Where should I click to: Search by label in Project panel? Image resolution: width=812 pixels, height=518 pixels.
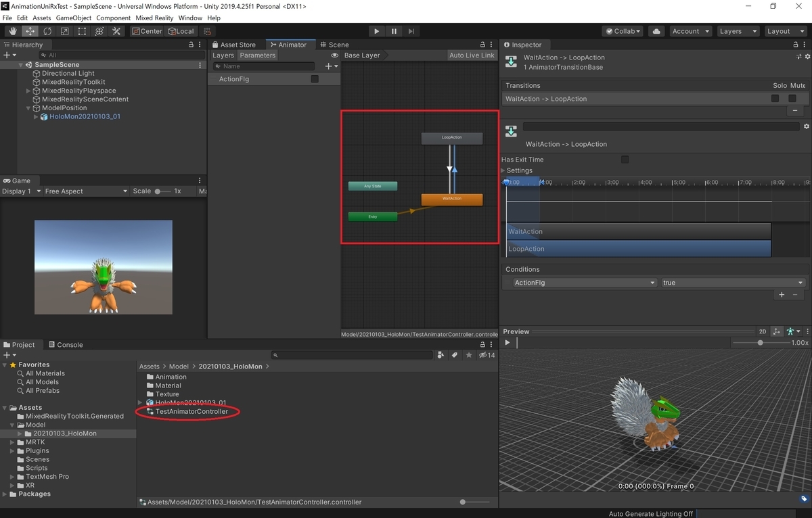pos(455,355)
